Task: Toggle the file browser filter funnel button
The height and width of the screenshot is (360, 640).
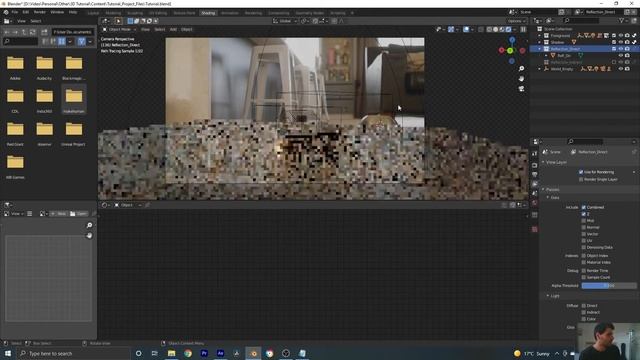Action: tap(82, 41)
